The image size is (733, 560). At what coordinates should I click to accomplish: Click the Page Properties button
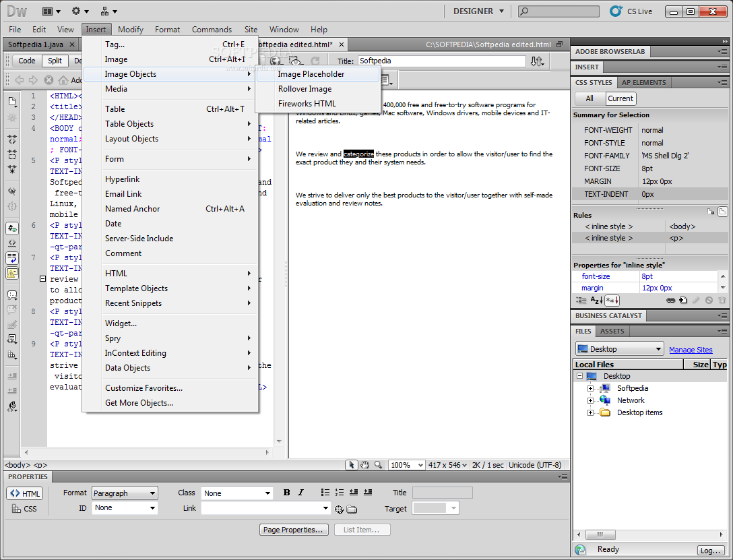coord(294,530)
